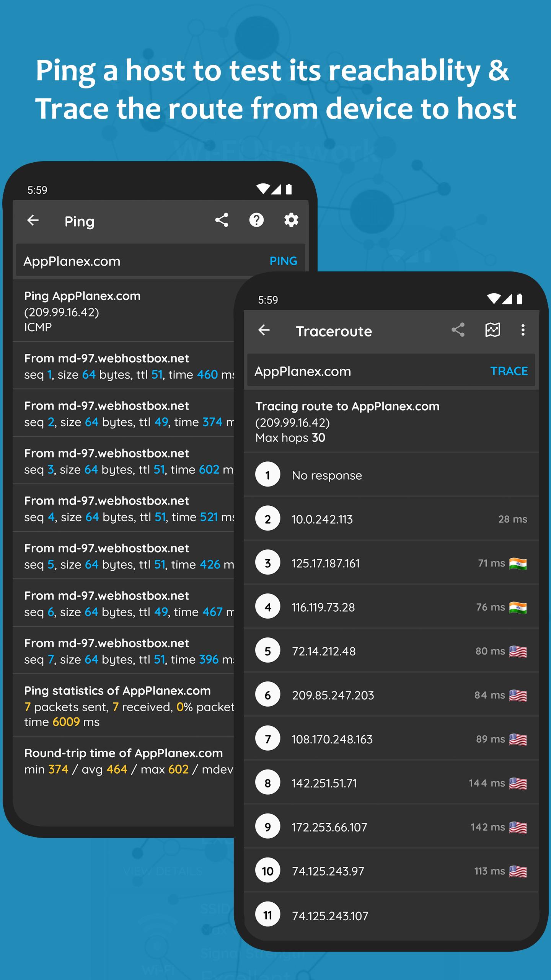551x980 pixels.
Task: Open Ping help question mark icon
Action: (x=256, y=220)
